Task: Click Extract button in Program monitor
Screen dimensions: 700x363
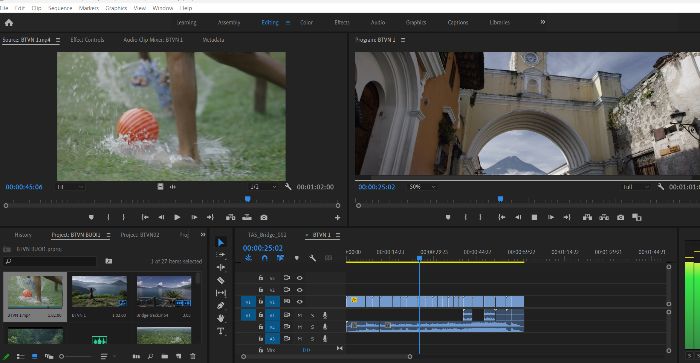Action: pyautogui.click(x=604, y=217)
